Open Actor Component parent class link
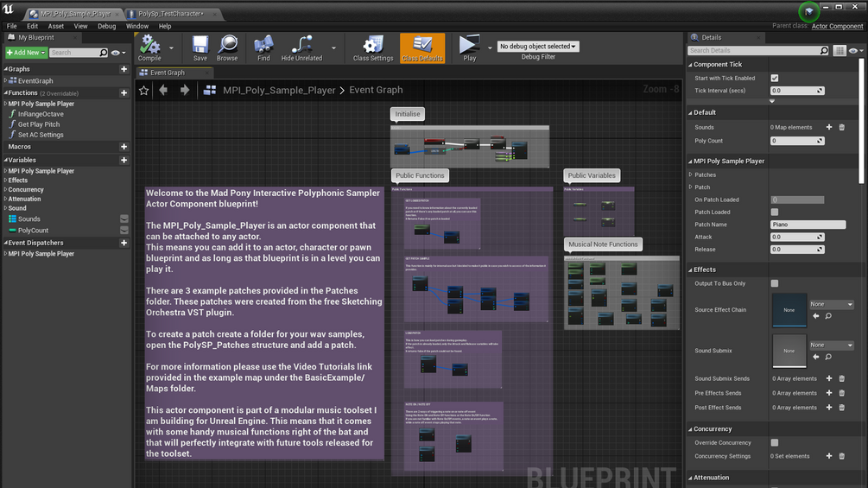Screen dimensions: 868x488 point(837,26)
